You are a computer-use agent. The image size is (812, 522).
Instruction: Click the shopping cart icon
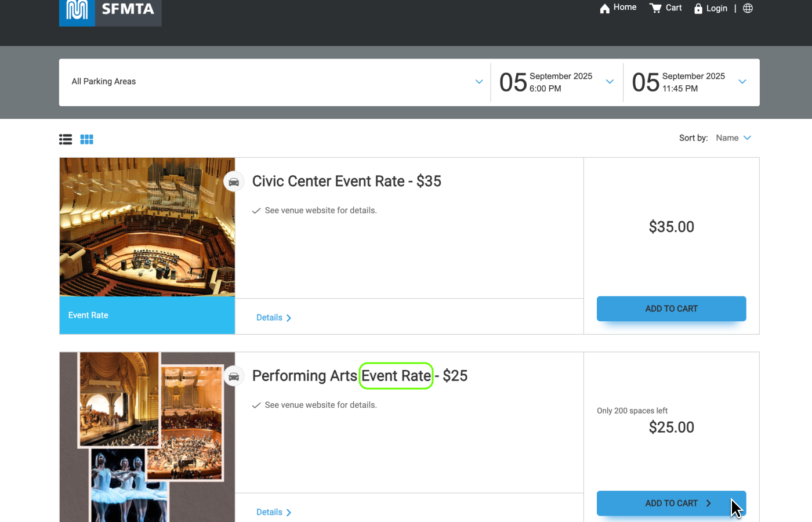(x=655, y=8)
